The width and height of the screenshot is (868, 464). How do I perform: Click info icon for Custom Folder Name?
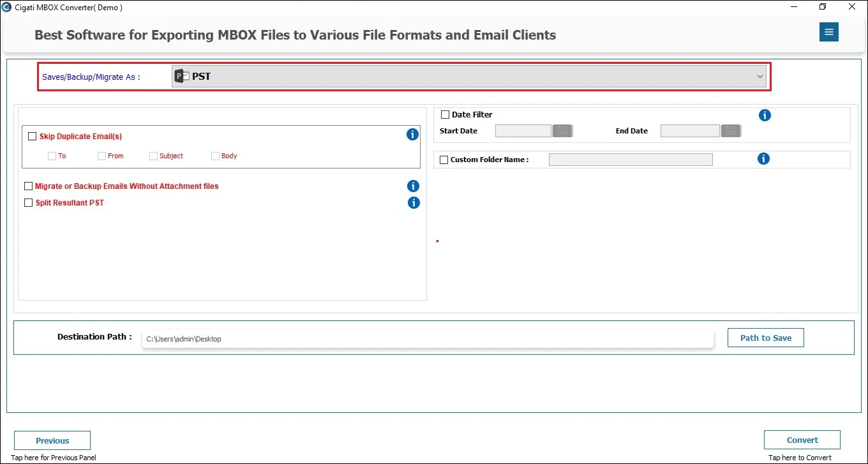tap(763, 158)
